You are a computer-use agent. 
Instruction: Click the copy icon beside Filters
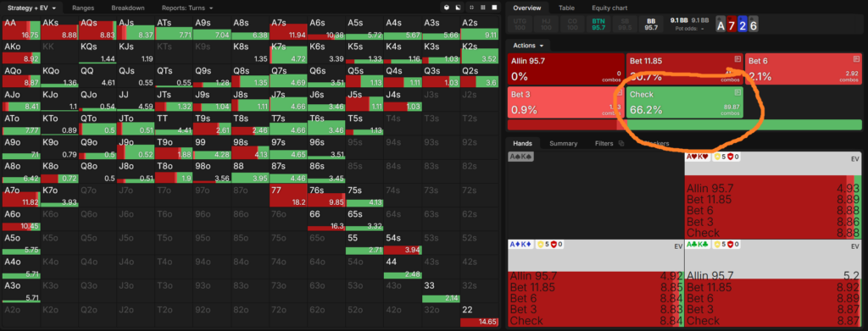[621, 144]
